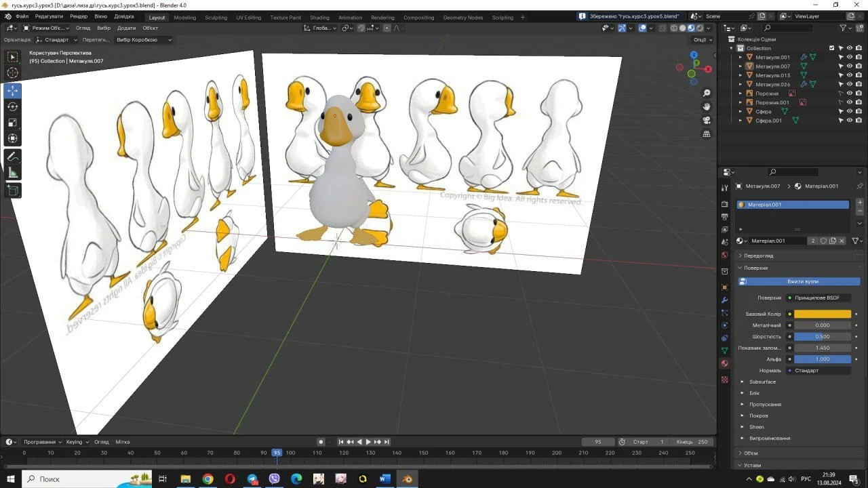Open the Редагувати menu
Image resolution: width=868 pixels, height=488 pixels.
coord(49,16)
